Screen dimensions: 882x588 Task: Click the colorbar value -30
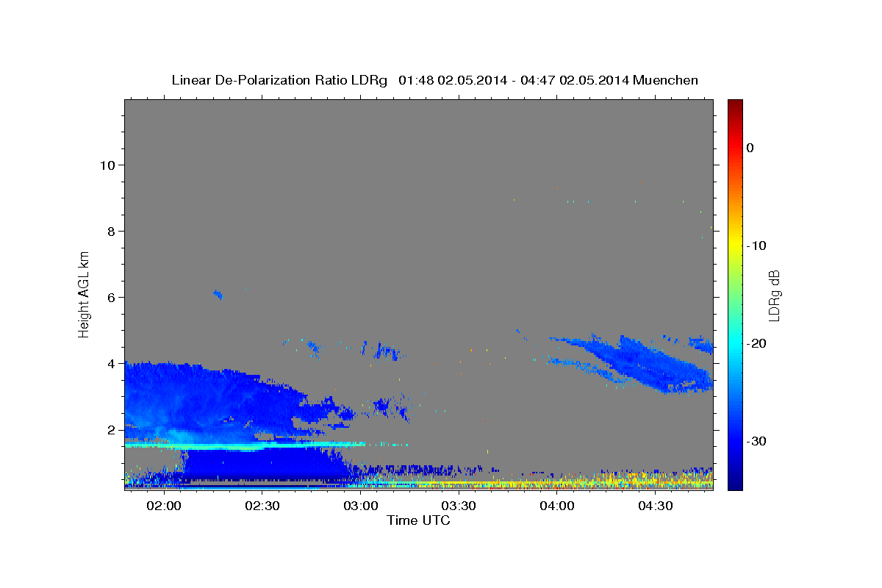757,441
